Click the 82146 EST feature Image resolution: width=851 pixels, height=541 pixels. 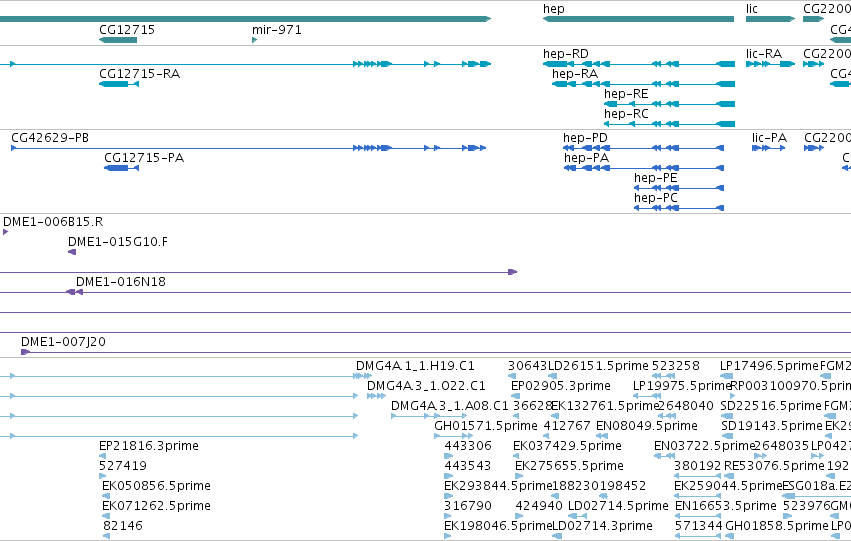pos(106,536)
